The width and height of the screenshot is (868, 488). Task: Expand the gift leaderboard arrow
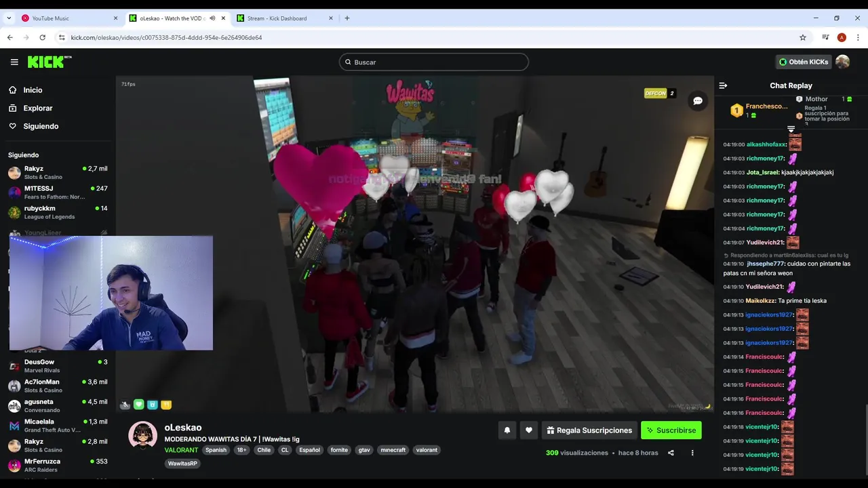pyautogui.click(x=791, y=129)
